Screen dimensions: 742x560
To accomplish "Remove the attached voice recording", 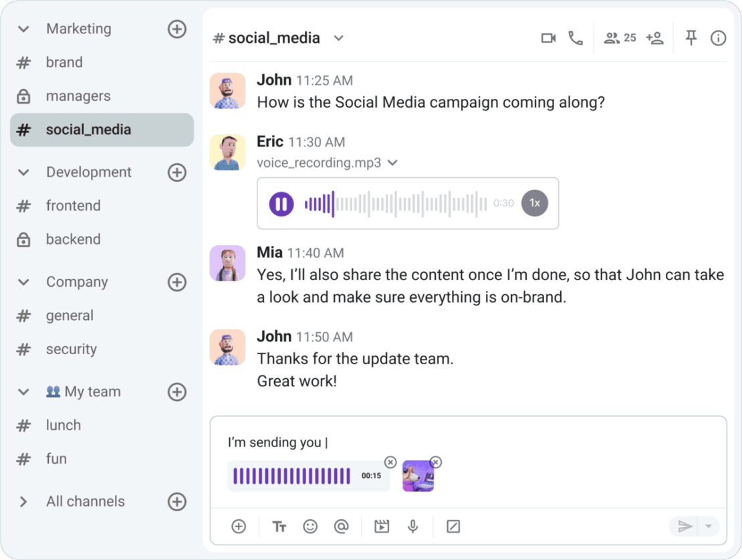I will (390, 462).
